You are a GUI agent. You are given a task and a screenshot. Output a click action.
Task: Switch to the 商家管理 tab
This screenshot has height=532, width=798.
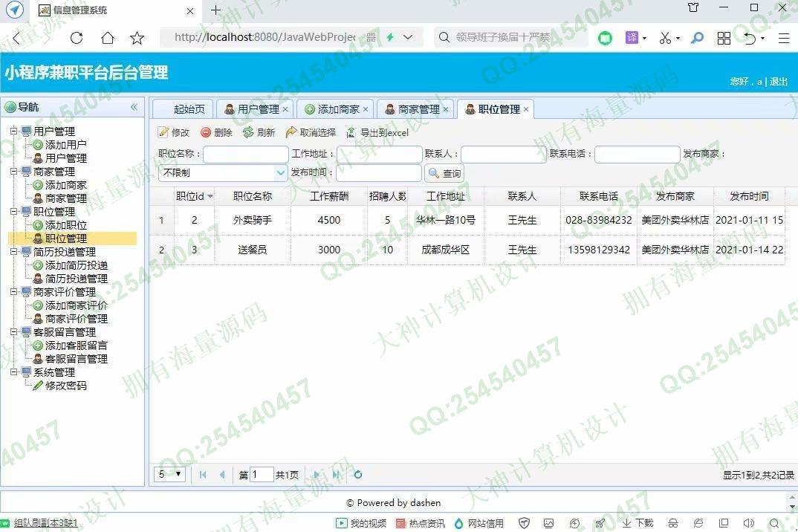click(x=413, y=109)
